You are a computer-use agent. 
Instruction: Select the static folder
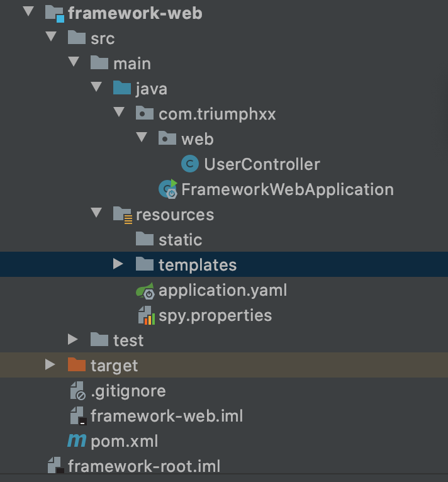[180, 240]
